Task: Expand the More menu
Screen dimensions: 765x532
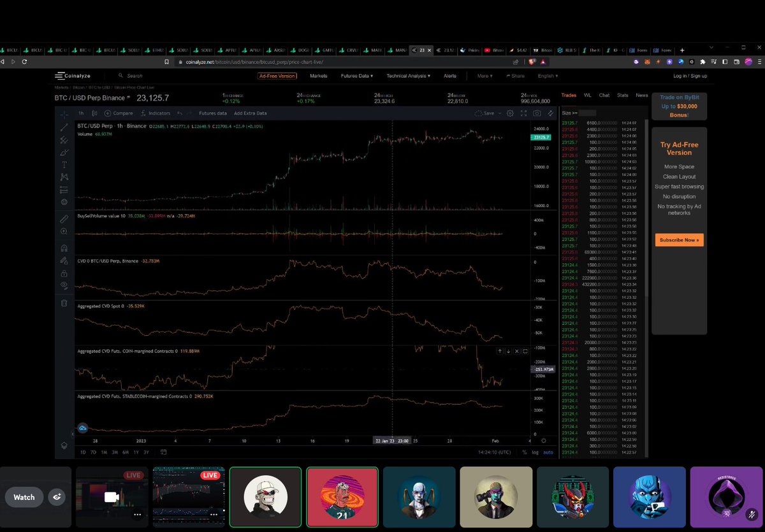Action: click(x=484, y=76)
